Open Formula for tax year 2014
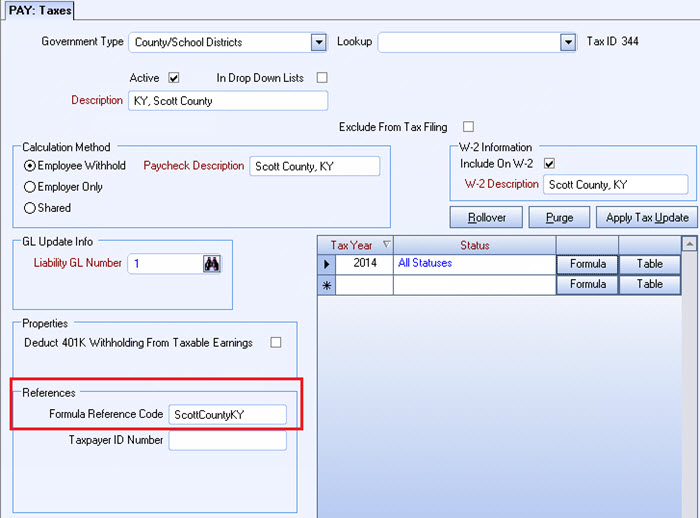Screen dimensions: 700x518 587,264
